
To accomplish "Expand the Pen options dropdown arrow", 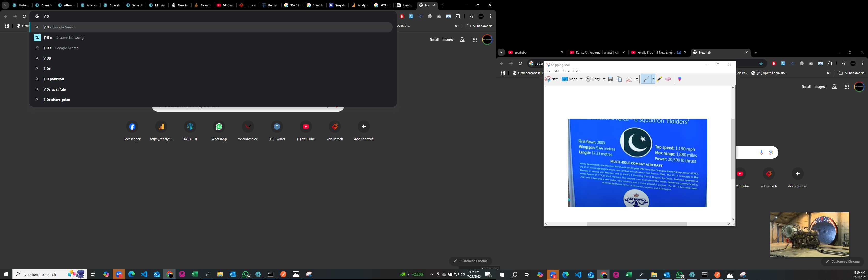I will pos(653,79).
